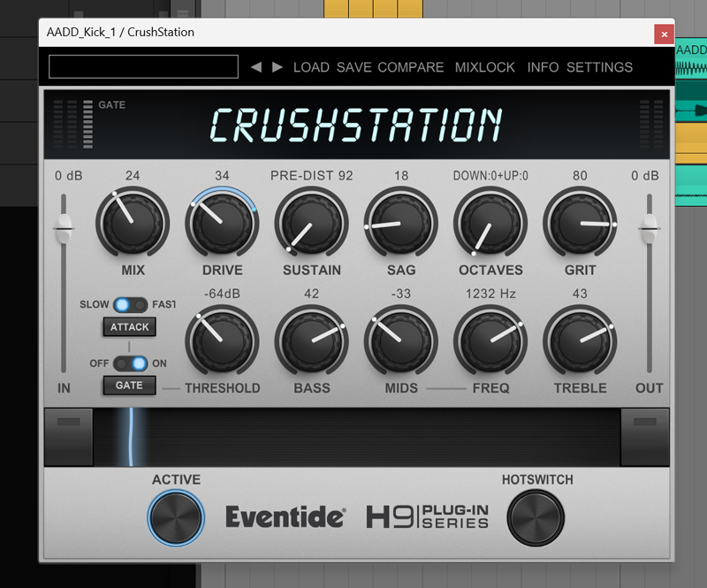Click the previous preset arrow

tap(256, 67)
